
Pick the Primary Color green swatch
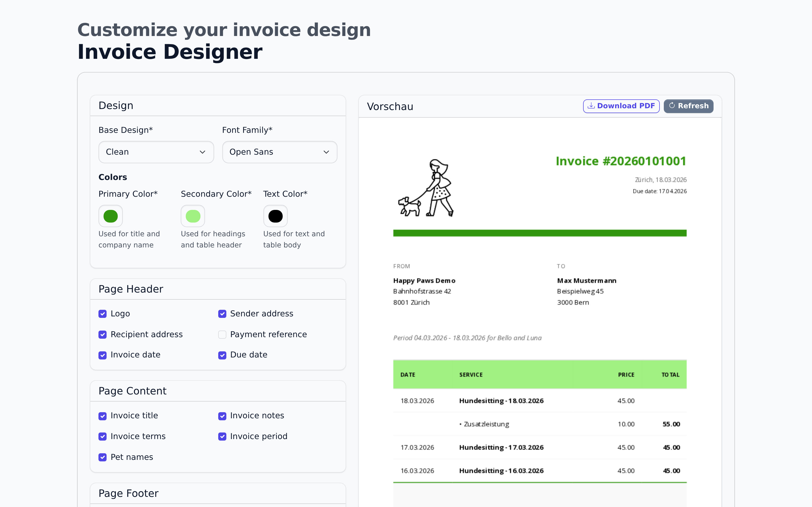coord(110,216)
